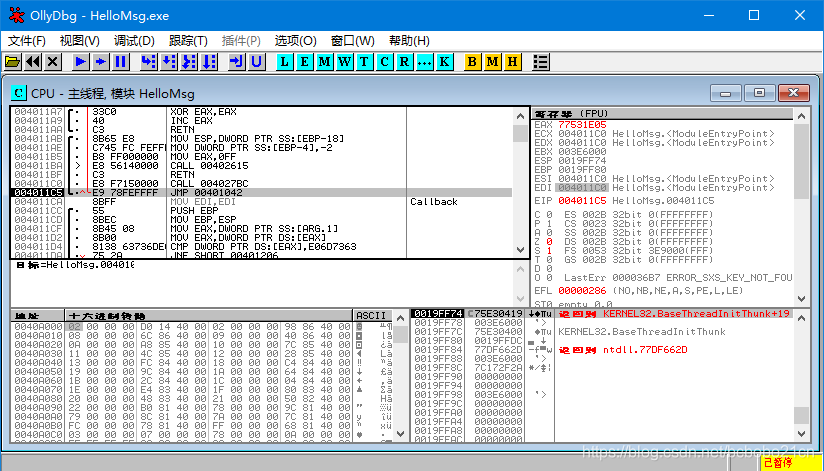Open Windows list with W button
This screenshot has height=471, width=824.
(345, 62)
